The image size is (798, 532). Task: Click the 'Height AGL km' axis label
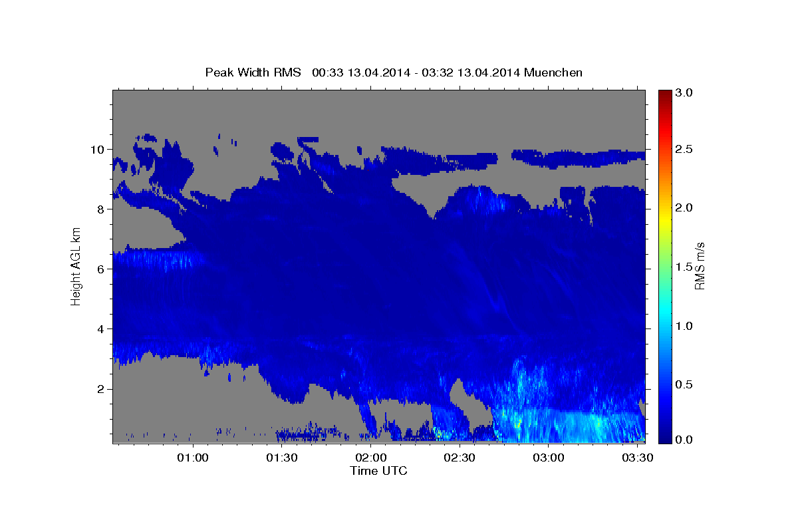click(x=76, y=266)
